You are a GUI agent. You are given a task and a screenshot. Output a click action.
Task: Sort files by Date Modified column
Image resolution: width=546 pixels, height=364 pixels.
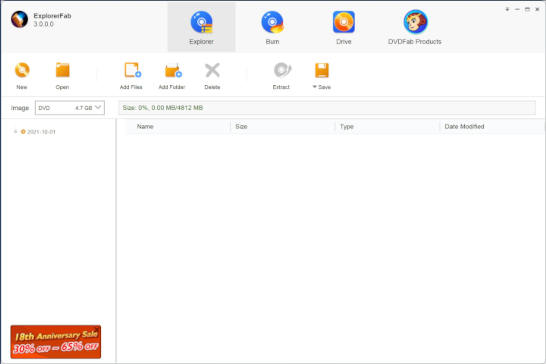pyautogui.click(x=464, y=126)
